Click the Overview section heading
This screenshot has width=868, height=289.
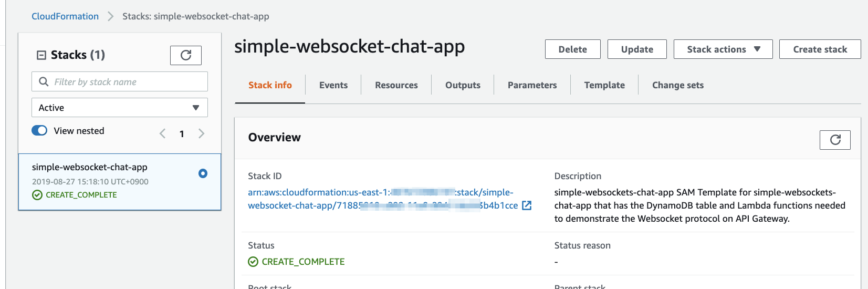tap(275, 138)
